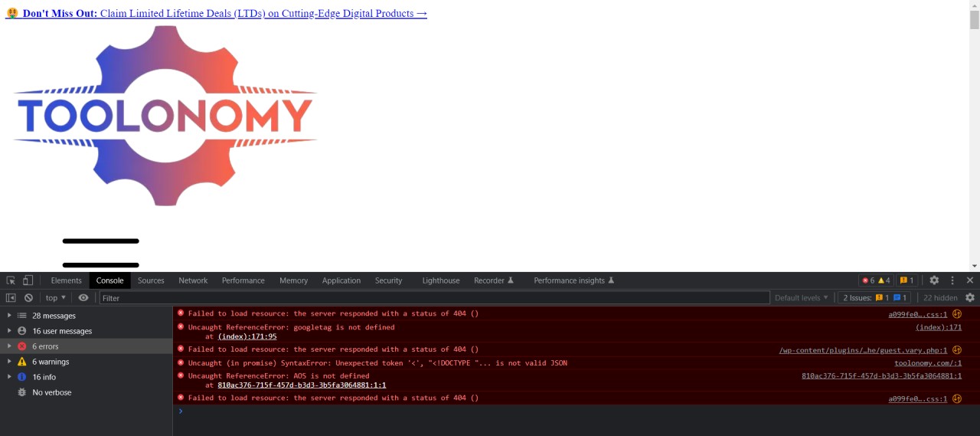Screen dimensions: 980x436
Task: Switch to the Performance tab
Action: click(x=243, y=280)
